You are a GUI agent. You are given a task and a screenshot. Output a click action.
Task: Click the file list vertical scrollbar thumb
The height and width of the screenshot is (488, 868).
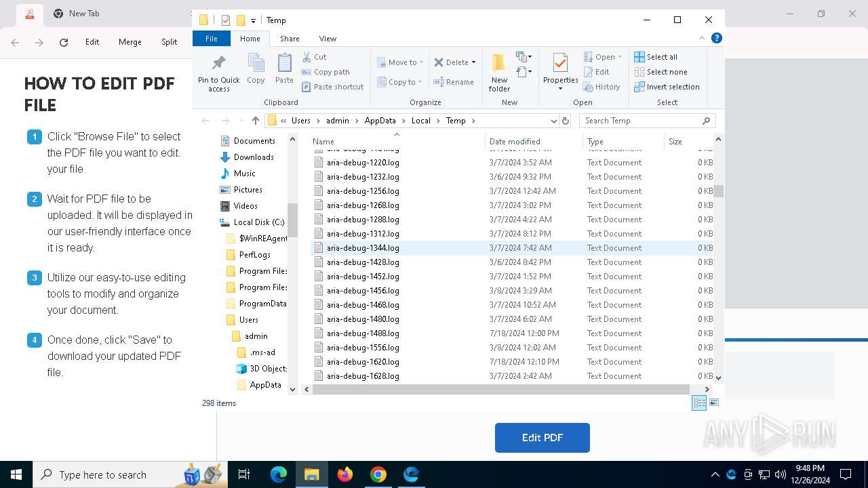pyautogui.click(x=718, y=191)
